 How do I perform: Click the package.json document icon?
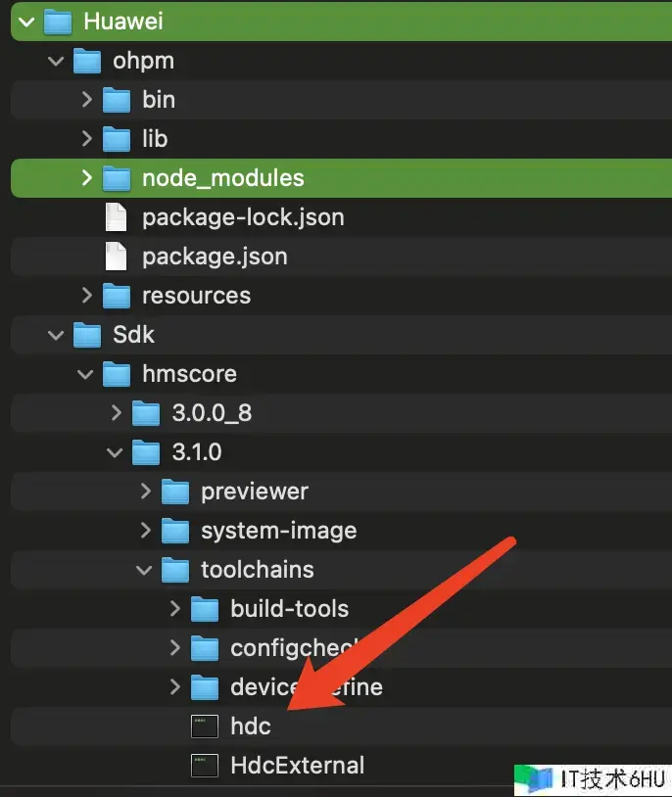[117, 257]
